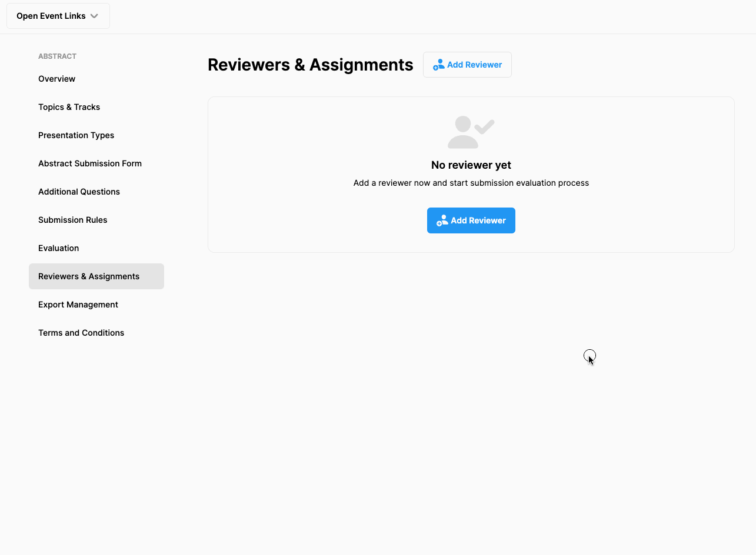
Task: Click the Reviewers & Assignments page heading
Action: click(x=310, y=65)
